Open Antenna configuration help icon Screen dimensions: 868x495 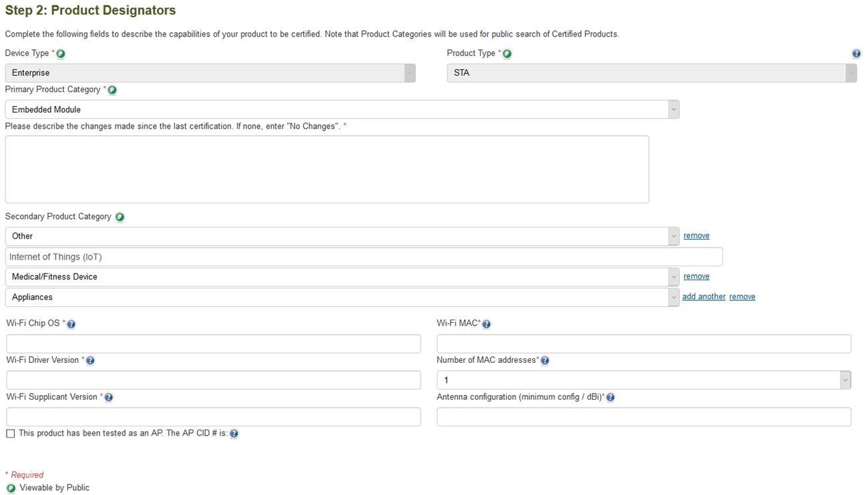pyautogui.click(x=610, y=398)
